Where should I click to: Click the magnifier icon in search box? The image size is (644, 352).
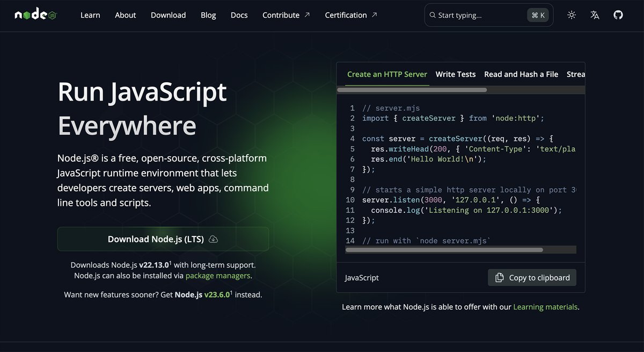432,15
